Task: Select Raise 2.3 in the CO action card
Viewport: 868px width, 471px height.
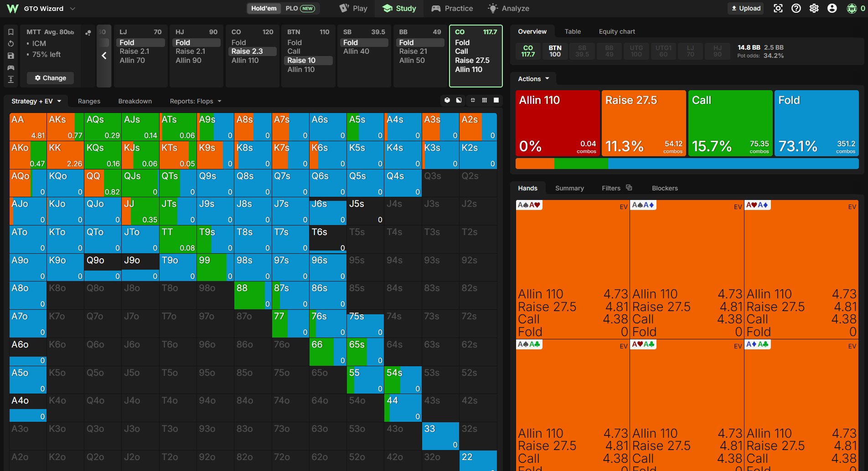Action: pyautogui.click(x=253, y=51)
